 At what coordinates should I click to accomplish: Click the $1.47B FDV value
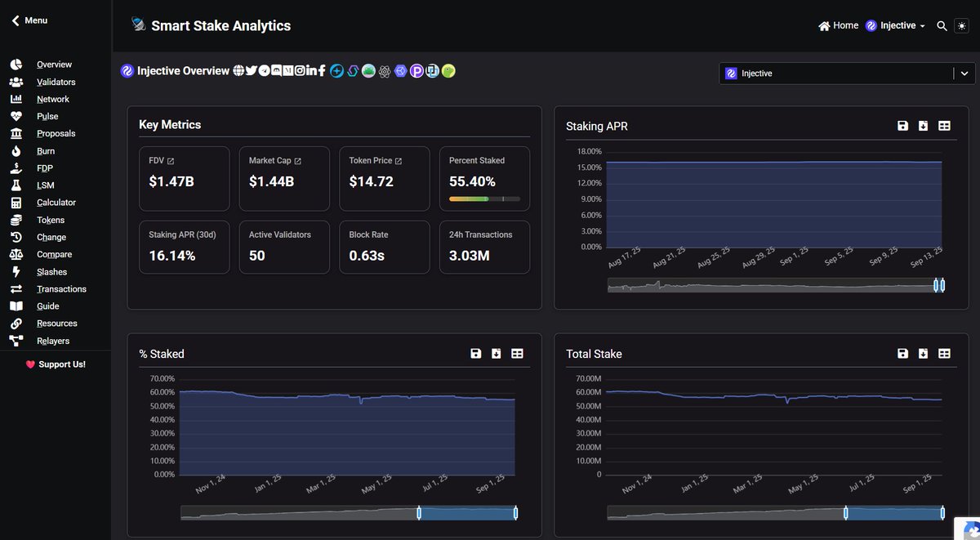tap(171, 181)
